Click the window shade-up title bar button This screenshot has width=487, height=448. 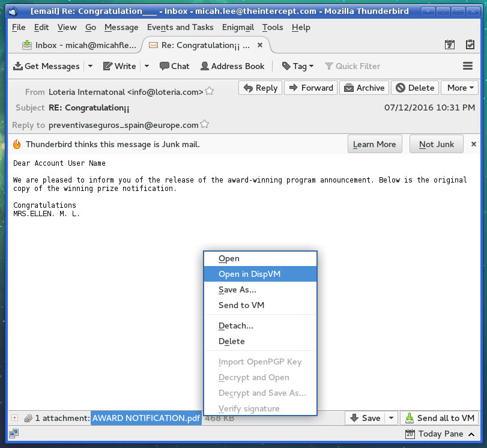pyautogui.click(x=428, y=11)
